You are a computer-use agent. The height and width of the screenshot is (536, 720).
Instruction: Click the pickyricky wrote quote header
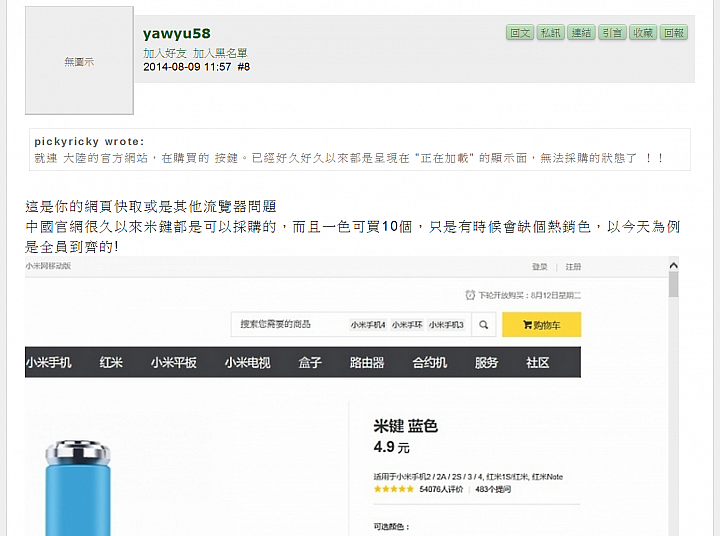89,141
